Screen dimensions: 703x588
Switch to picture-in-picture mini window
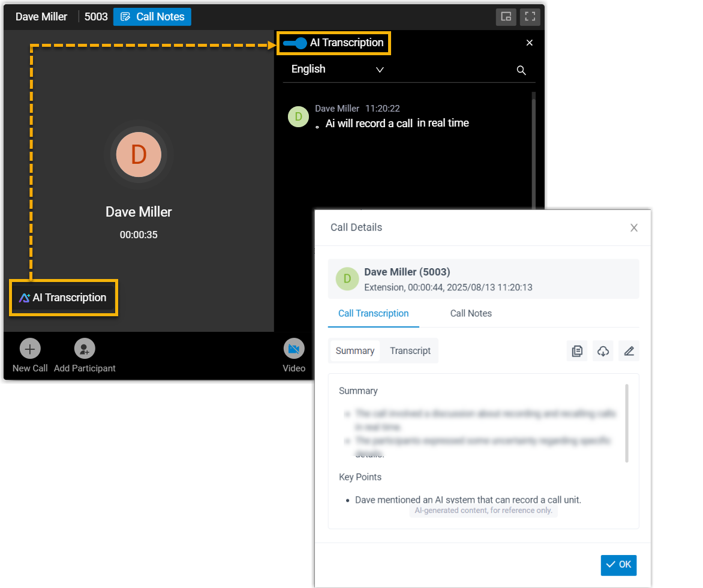pyautogui.click(x=506, y=17)
